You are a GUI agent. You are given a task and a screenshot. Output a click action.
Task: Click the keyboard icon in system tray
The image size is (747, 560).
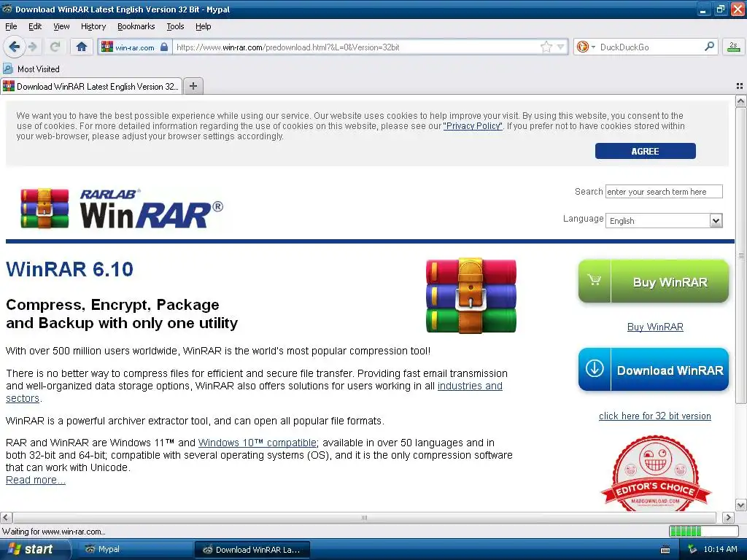(x=665, y=550)
